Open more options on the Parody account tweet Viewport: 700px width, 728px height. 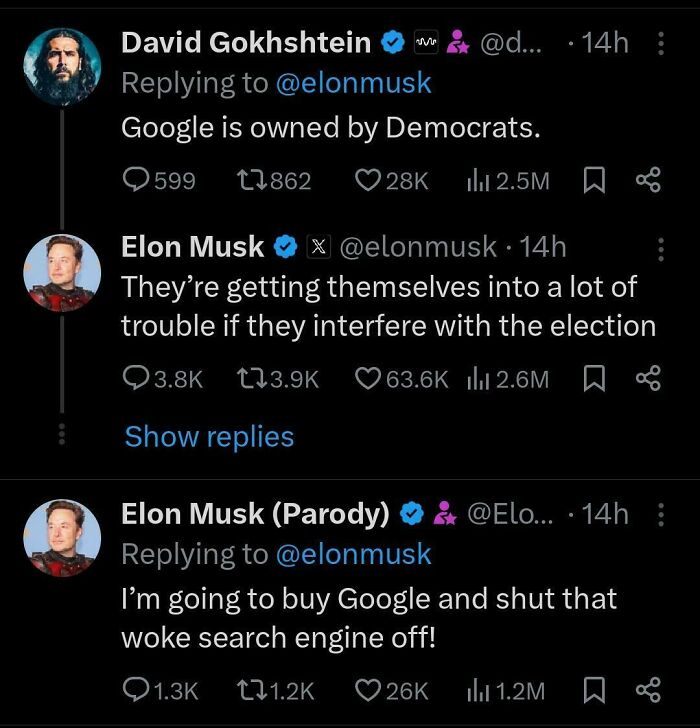coord(659,515)
